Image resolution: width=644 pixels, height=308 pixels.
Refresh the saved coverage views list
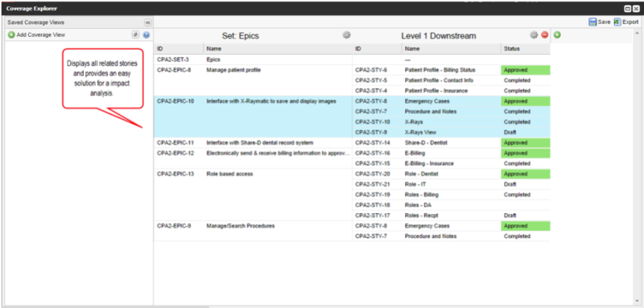coord(135,35)
